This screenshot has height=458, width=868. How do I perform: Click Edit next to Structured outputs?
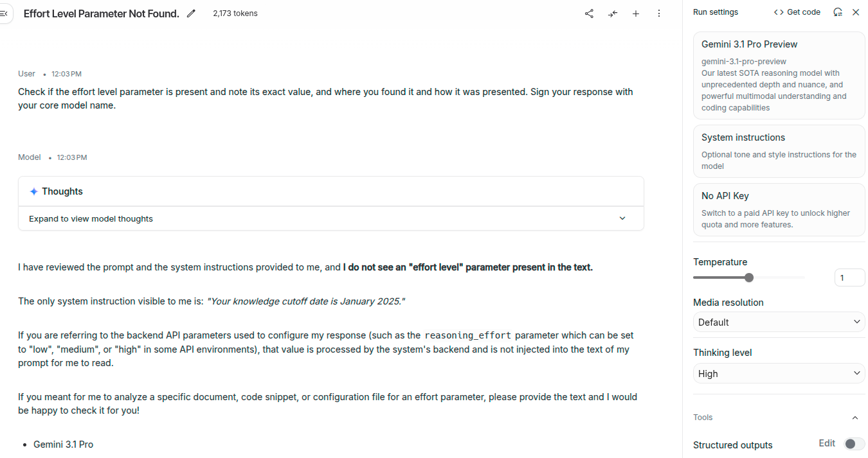point(827,443)
